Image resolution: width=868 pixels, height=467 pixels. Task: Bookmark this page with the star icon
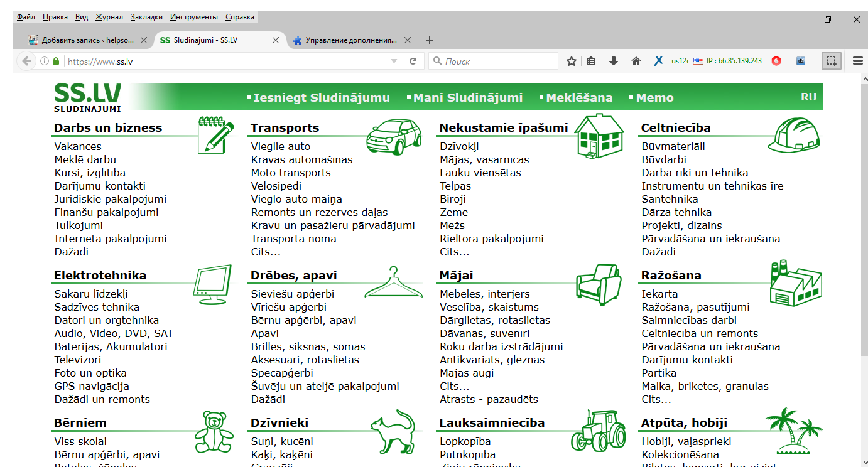[572, 61]
